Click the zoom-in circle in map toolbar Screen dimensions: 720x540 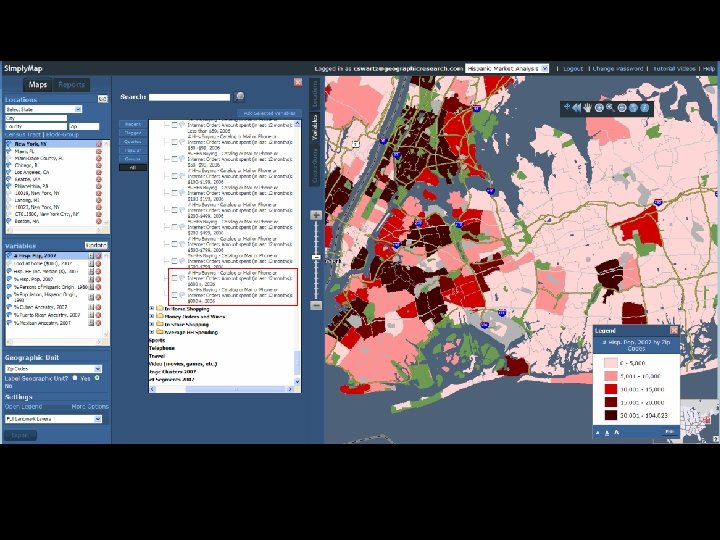(599, 108)
